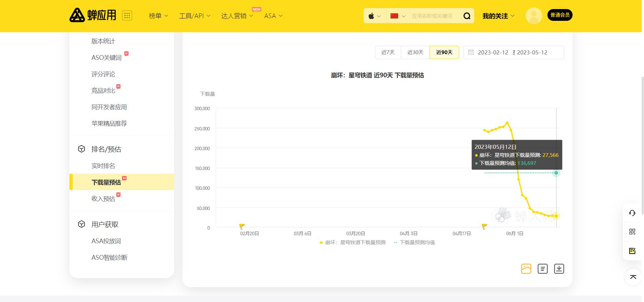
Task: Toggle the 下载量预测均值 legend series
Action: click(414, 242)
